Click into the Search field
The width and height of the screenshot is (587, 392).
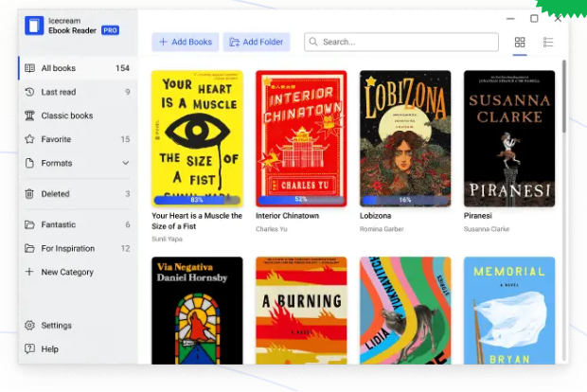[x=401, y=42]
